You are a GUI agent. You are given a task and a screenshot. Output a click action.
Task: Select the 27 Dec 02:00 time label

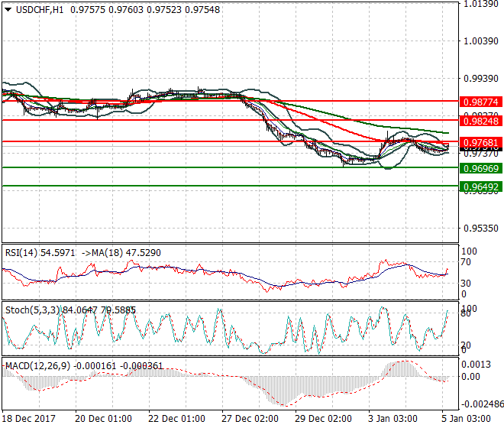click(x=250, y=419)
